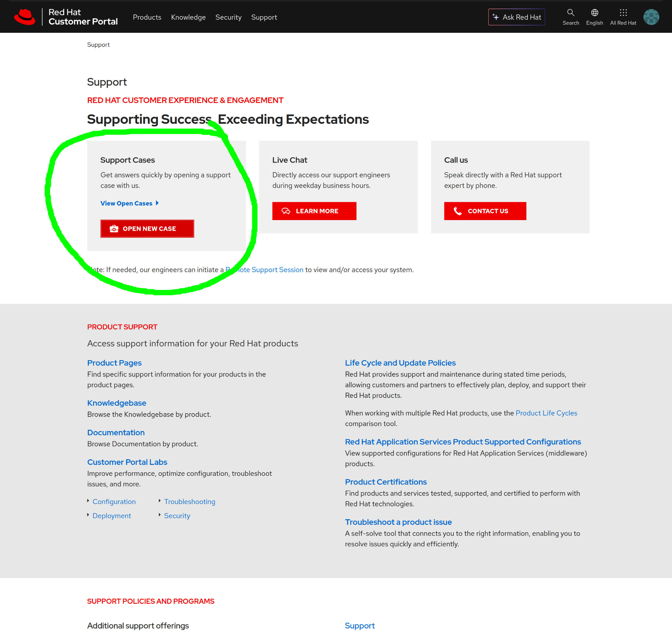Click the Ask Red Hat button
Screen dimensions: 672x637
[517, 17]
